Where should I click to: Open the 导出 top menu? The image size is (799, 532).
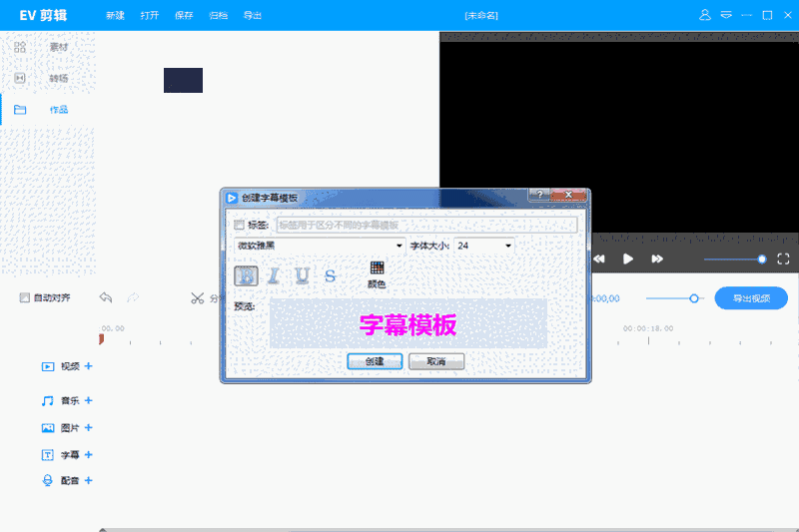tap(253, 15)
